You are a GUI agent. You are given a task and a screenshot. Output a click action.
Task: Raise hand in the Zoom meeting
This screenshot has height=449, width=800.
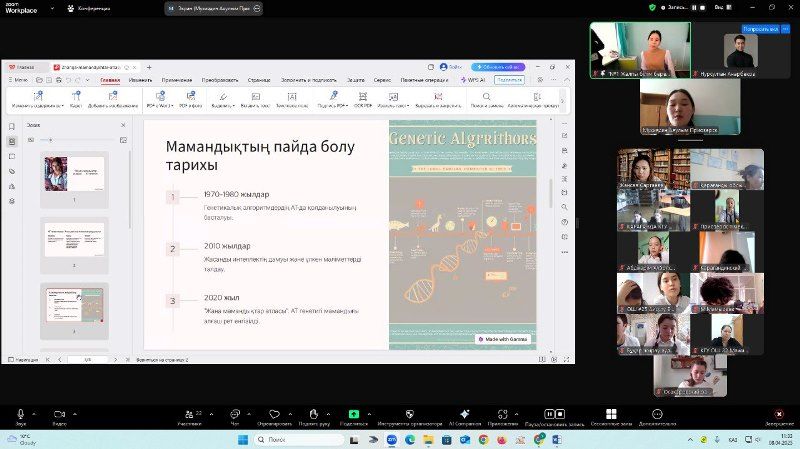pyautogui.click(x=314, y=413)
